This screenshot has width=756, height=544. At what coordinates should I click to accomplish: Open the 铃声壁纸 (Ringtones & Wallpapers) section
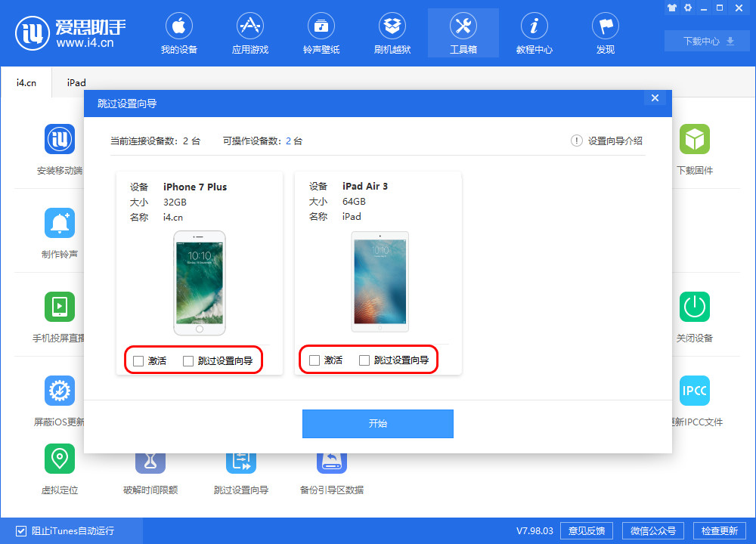pyautogui.click(x=321, y=32)
